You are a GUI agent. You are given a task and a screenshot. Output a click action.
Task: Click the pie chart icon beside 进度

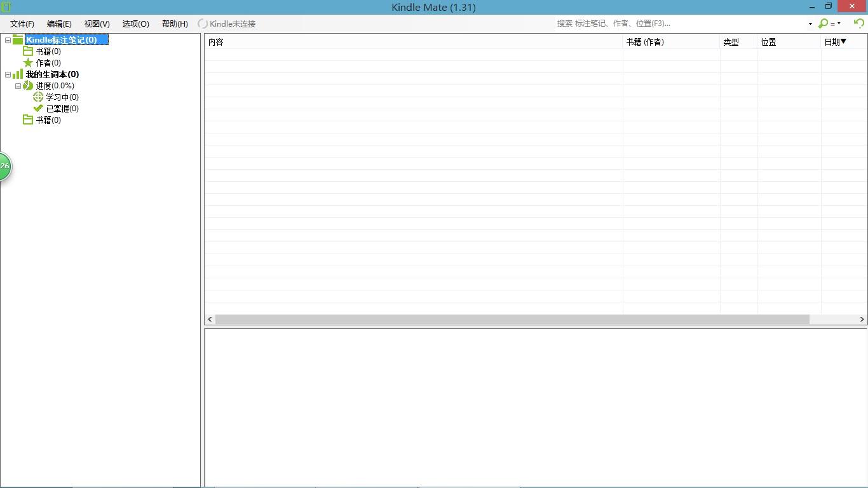click(x=28, y=85)
